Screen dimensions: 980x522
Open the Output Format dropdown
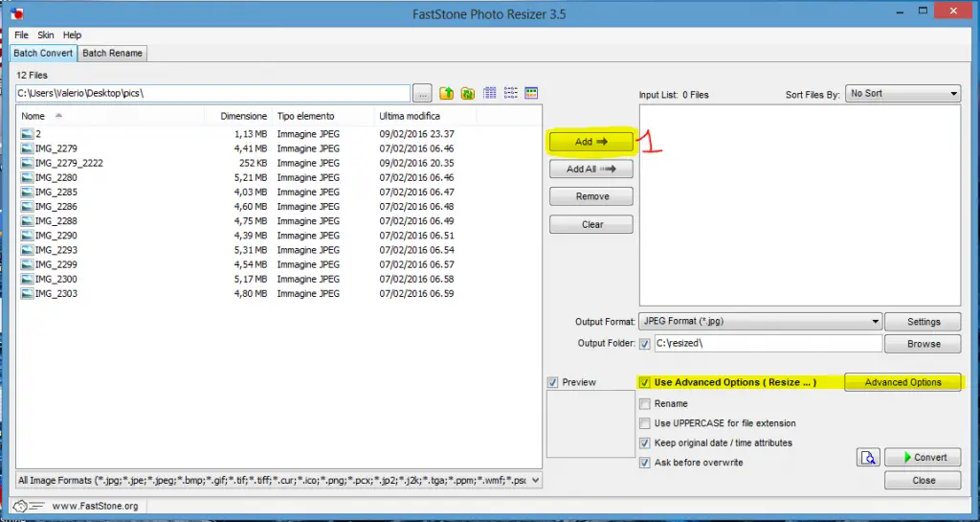click(x=761, y=322)
